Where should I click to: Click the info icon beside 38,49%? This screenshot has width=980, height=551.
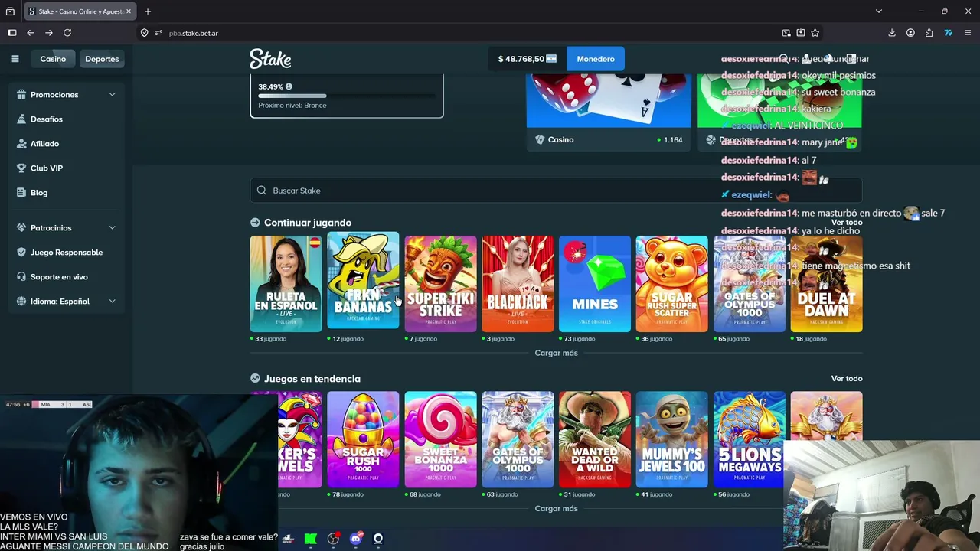(x=289, y=86)
